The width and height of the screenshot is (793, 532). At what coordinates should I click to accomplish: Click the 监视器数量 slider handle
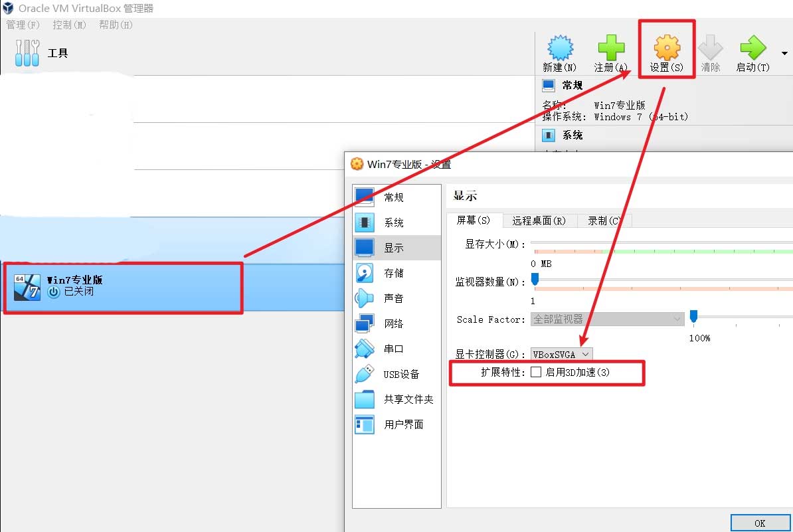(x=535, y=279)
